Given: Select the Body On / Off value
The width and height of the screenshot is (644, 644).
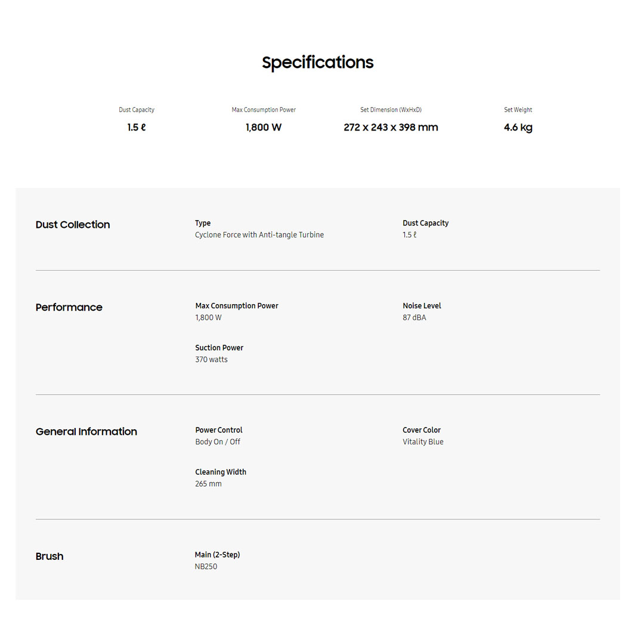Looking at the screenshot, I should 218,442.
